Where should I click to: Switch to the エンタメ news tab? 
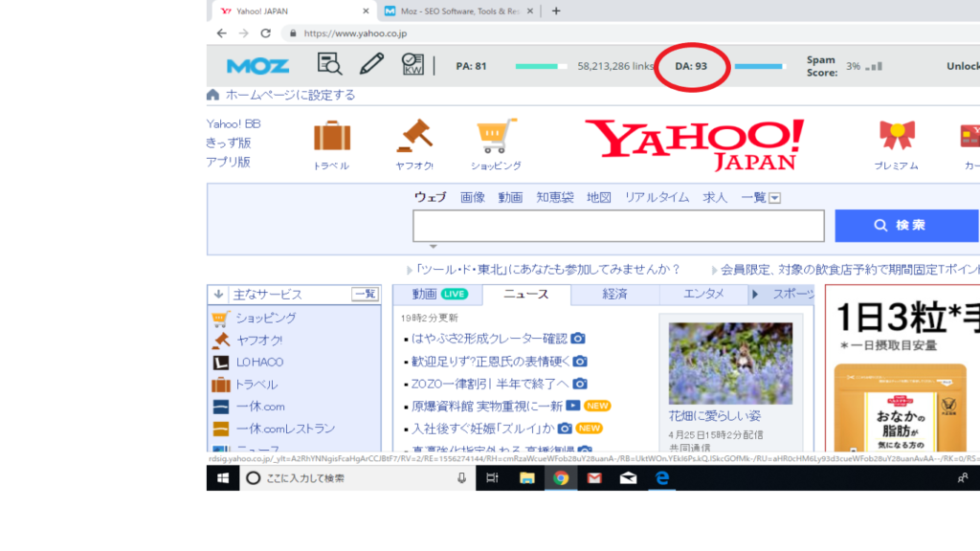[703, 295]
